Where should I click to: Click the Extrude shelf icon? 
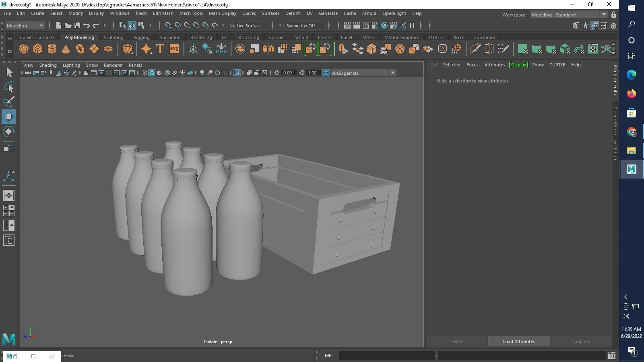[x=343, y=49]
